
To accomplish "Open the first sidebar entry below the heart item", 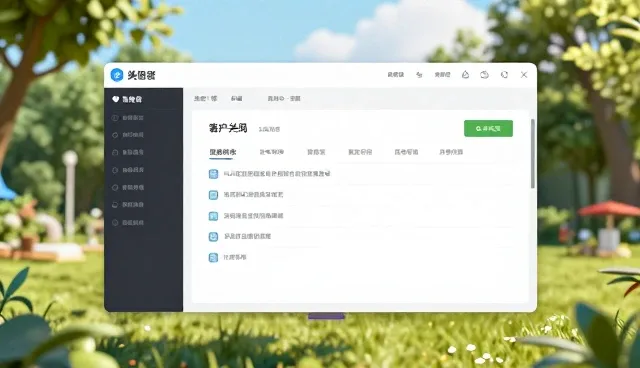I will (127, 118).
